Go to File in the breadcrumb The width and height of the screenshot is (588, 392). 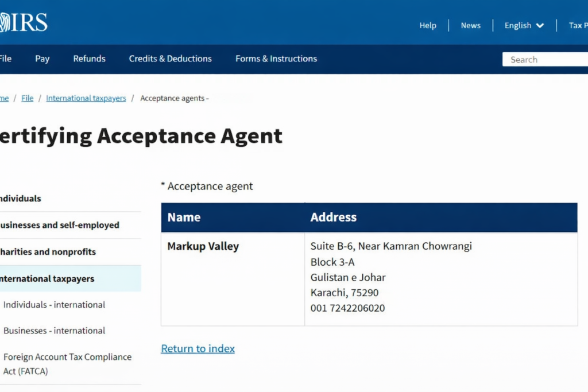point(27,98)
